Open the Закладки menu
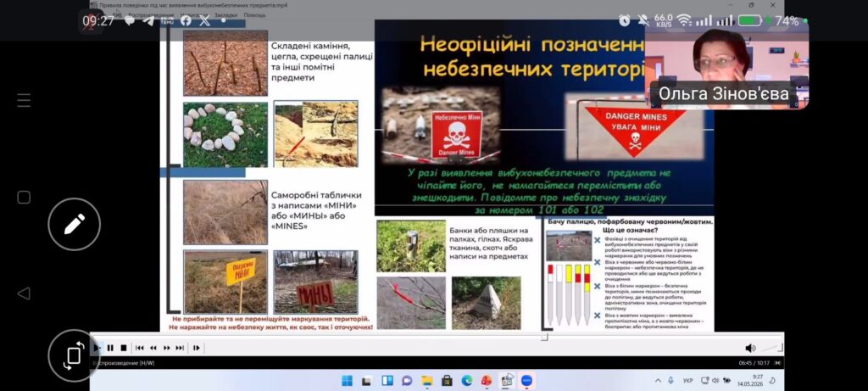The image size is (868, 391). (226, 15)
